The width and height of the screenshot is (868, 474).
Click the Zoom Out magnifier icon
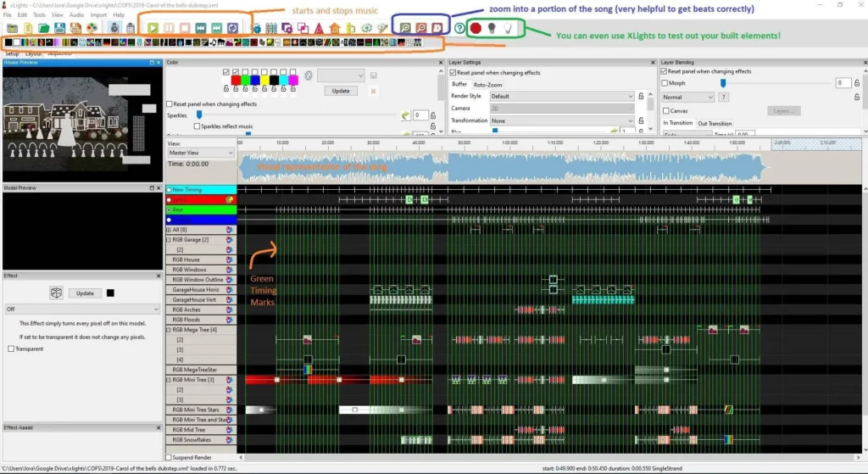tap(421, 28)
